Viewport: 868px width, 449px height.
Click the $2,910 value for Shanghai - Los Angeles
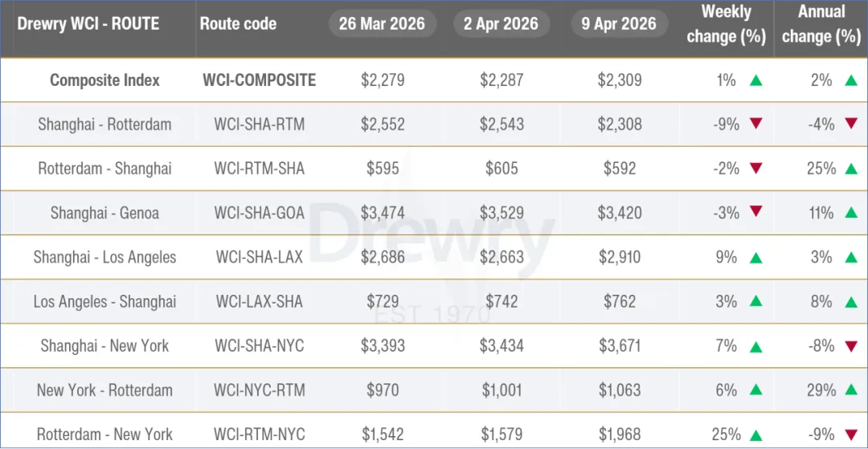click(620, 257)
